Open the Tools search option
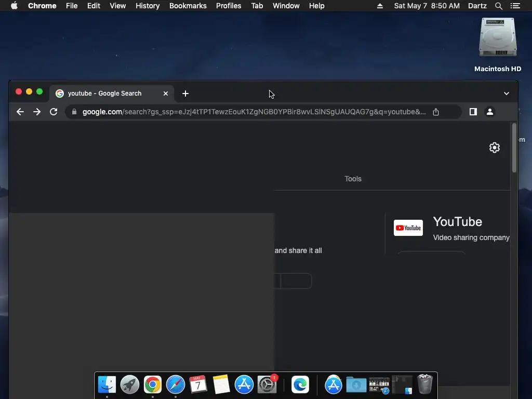The height and width of the screenshot is (399, 532). [353, 179]
